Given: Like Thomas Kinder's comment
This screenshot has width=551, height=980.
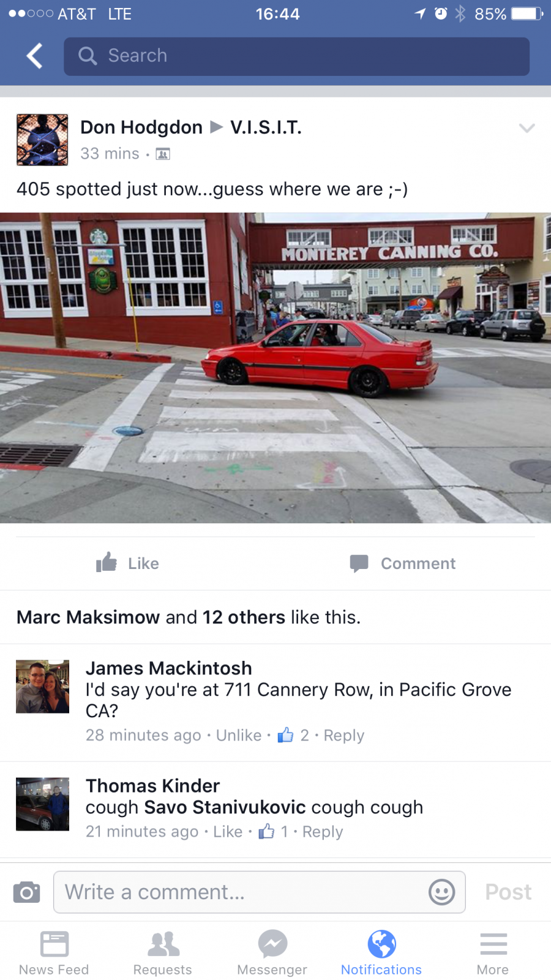Looking at the screenshot, I should (x=228, y=831).
